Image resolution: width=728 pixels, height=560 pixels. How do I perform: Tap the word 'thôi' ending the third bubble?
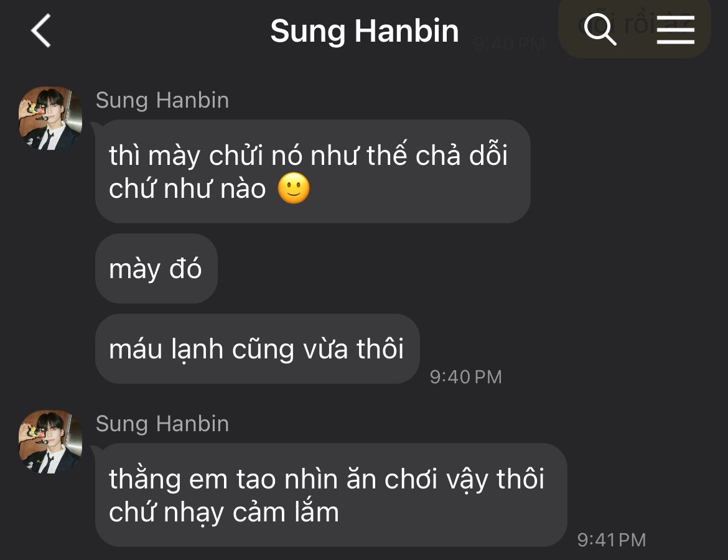pyautogui.click(x=380, y=348)
